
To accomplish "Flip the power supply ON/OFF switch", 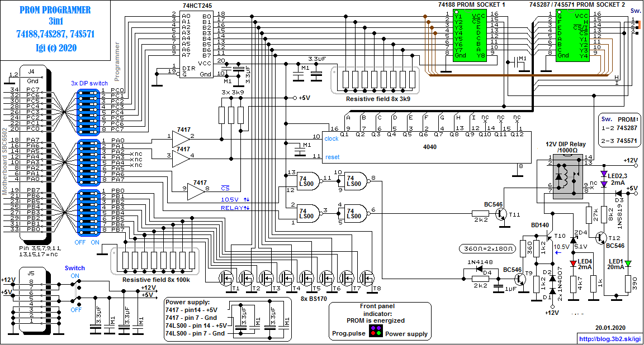I will tap(76, 293).
